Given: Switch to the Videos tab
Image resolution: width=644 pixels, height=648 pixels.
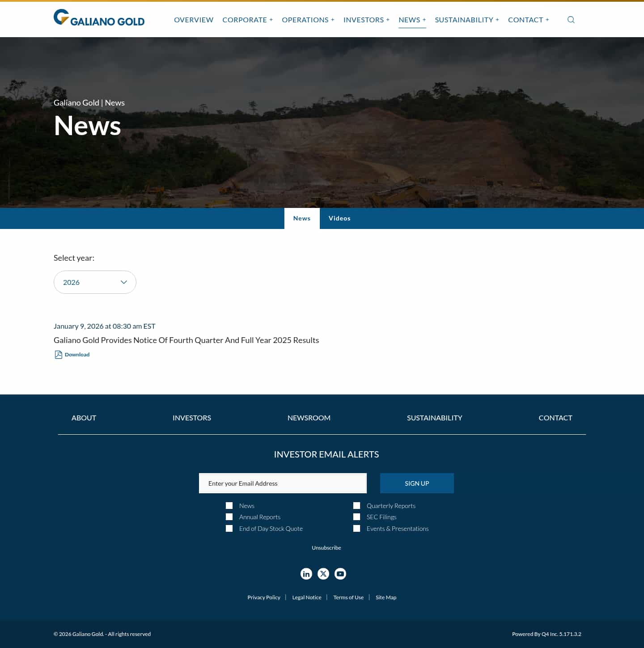Looking at the screenshot, I should [339, 218].
